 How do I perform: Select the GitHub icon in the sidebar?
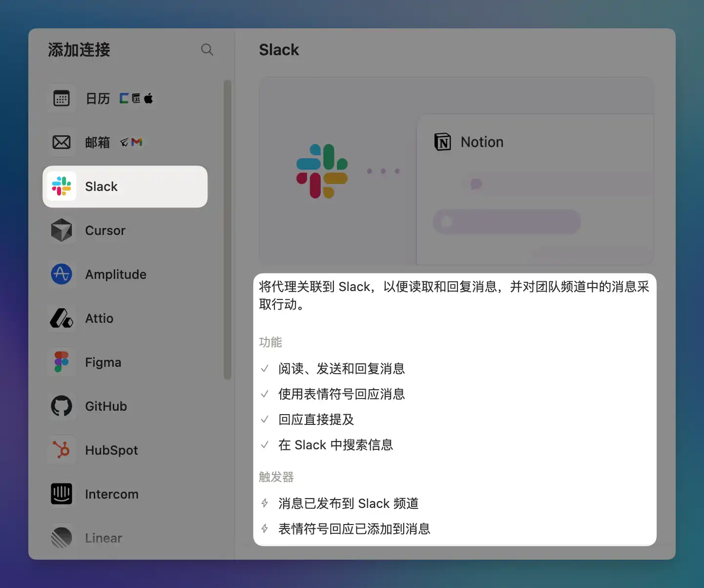point(62,406)
